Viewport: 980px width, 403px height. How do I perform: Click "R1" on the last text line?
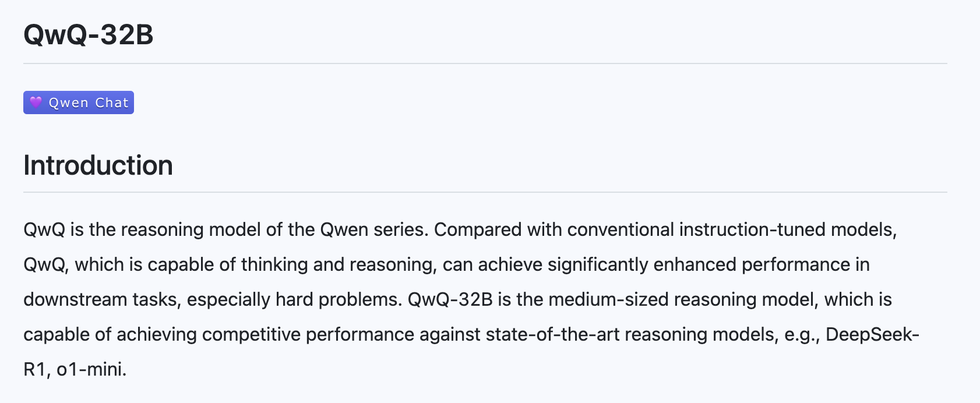pos(34,369)
